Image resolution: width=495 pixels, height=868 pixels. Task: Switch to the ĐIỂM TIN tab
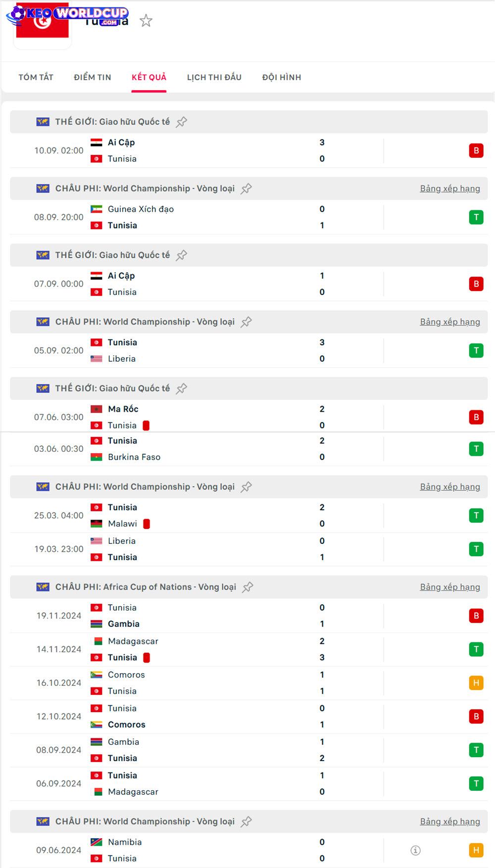click(93, 77)
